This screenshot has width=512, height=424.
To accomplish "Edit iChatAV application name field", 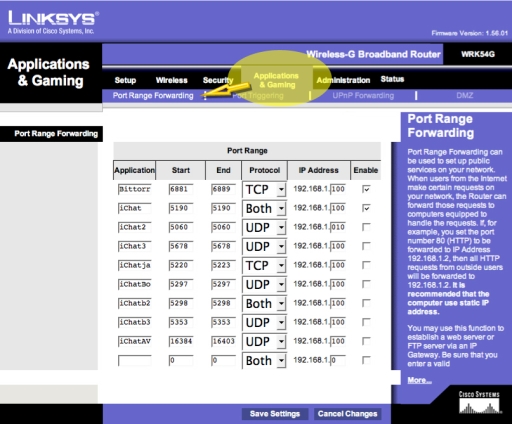I will pyautogui.click(x=135, y=341).
